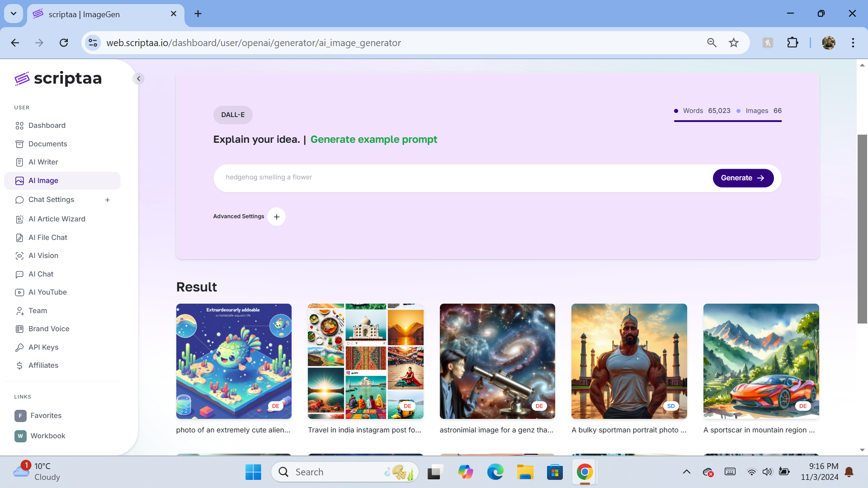Click the hedgehog prompt input field
This screenshot has height=488, width=868.
click(x=461, y=178)
